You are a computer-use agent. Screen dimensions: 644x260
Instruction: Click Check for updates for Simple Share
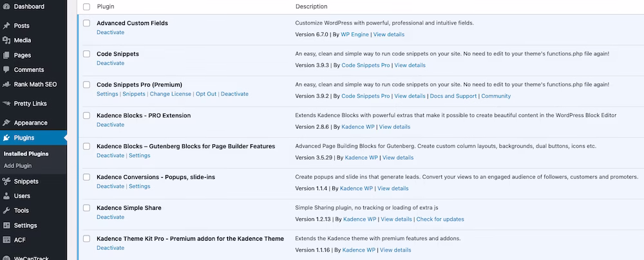tap(440, 219)
